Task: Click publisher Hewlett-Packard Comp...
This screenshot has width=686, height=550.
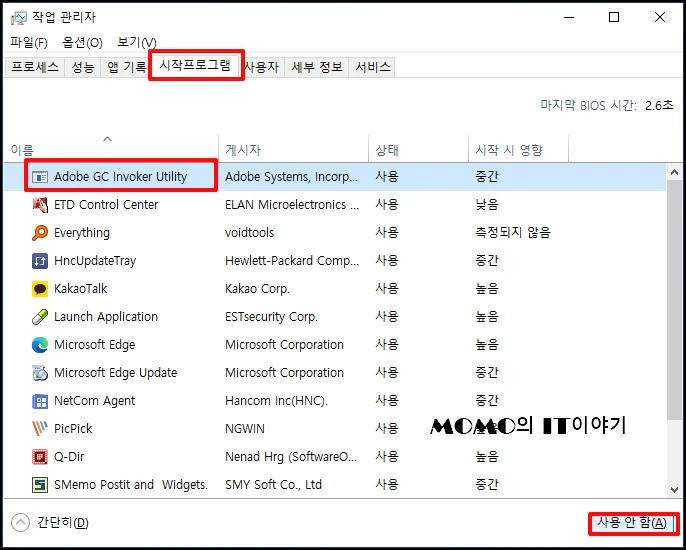Action: [292, 261]
